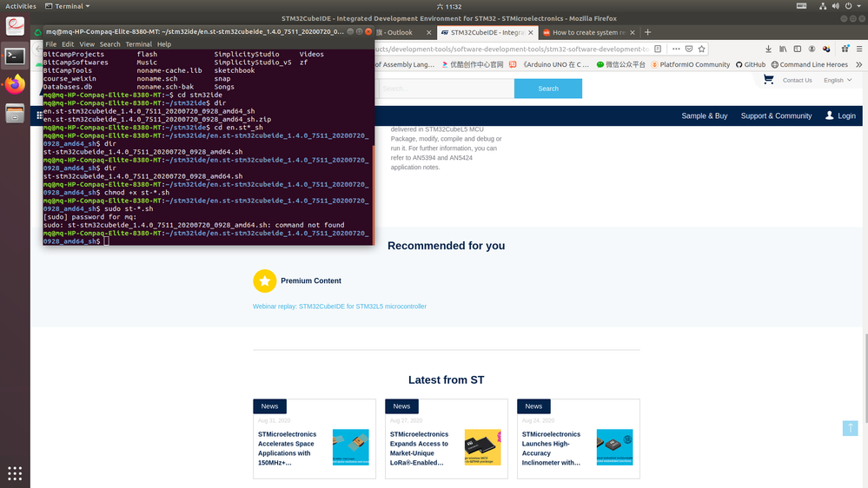Screen dimensions: 868x488
Task: Save page to Pocket
Action: [689, 49]
